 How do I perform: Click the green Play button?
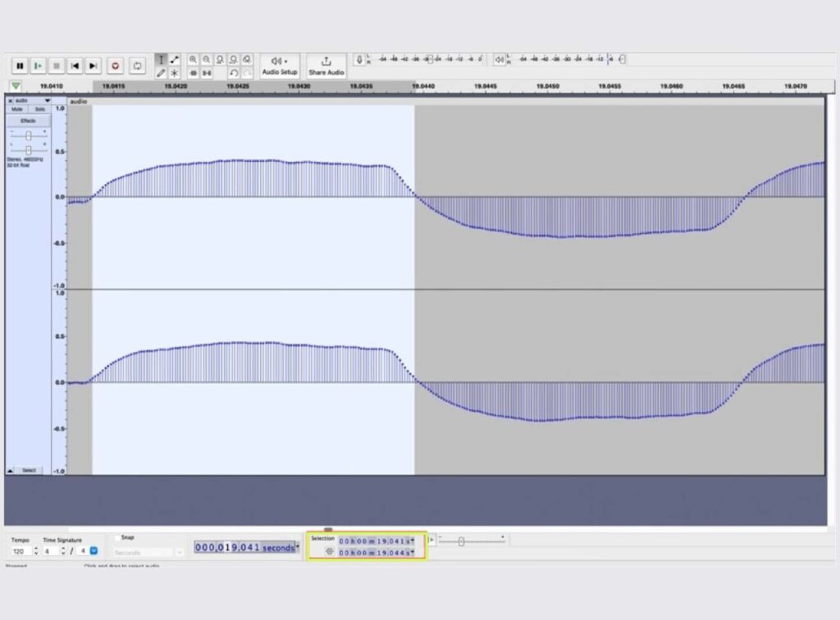pos(38,66)
